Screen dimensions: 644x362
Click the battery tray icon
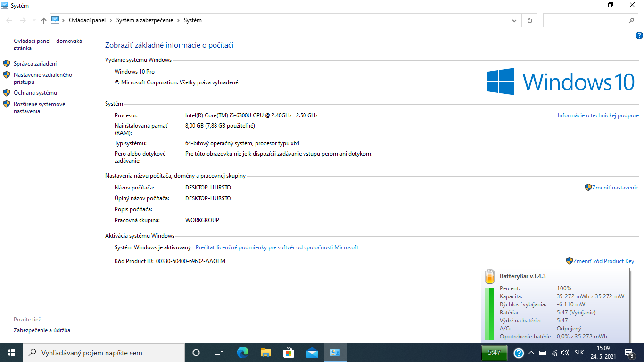543,353
